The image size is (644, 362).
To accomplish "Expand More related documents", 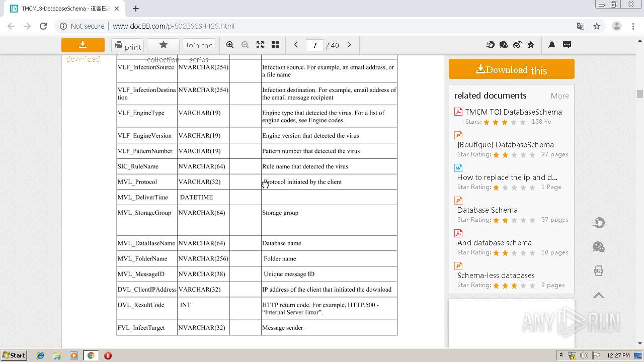I will (x=559, y=96).
